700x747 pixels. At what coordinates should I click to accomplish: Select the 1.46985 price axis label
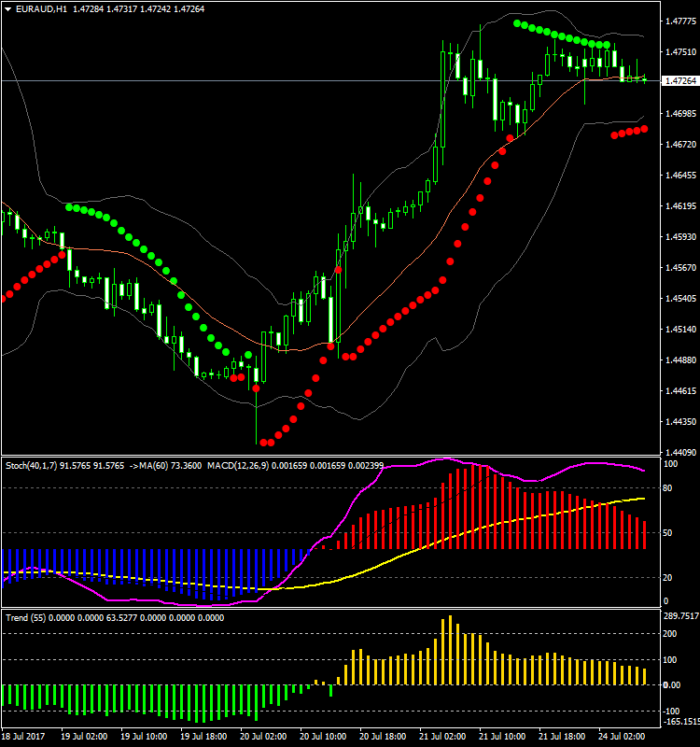coord(680,113)
